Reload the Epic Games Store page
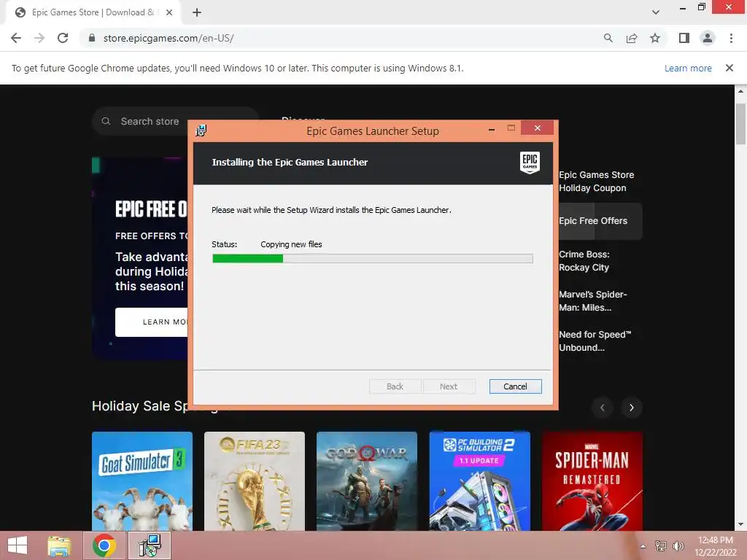 [x=63, y=38]
